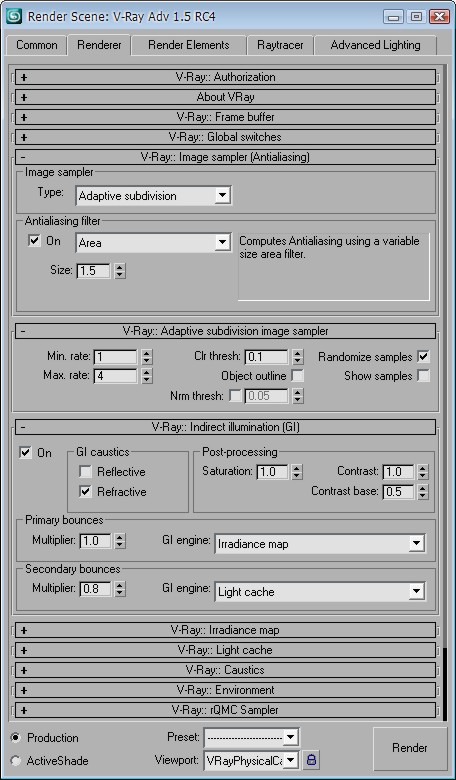Click the Saturation value field

(x=273, y=472)
